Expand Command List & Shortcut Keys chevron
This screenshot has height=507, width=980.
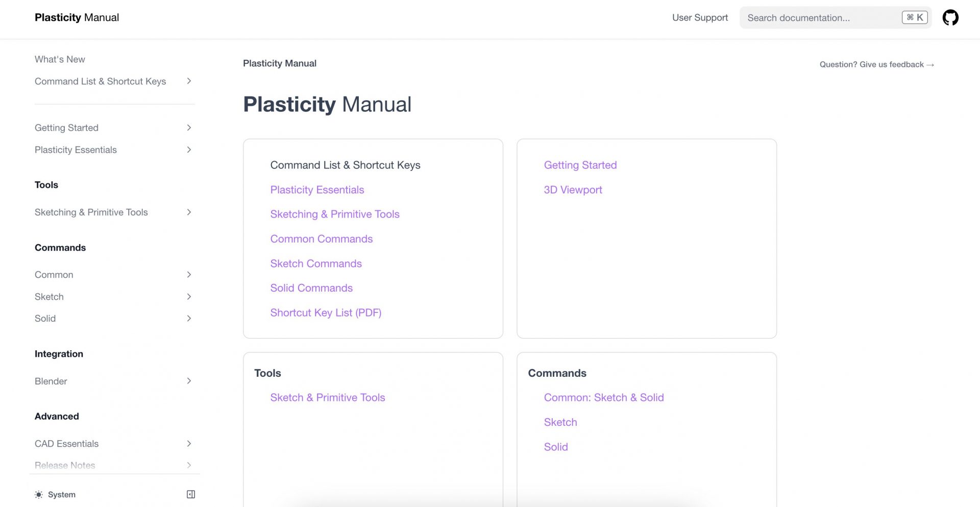pyautogui.click(x=189, y=81)
